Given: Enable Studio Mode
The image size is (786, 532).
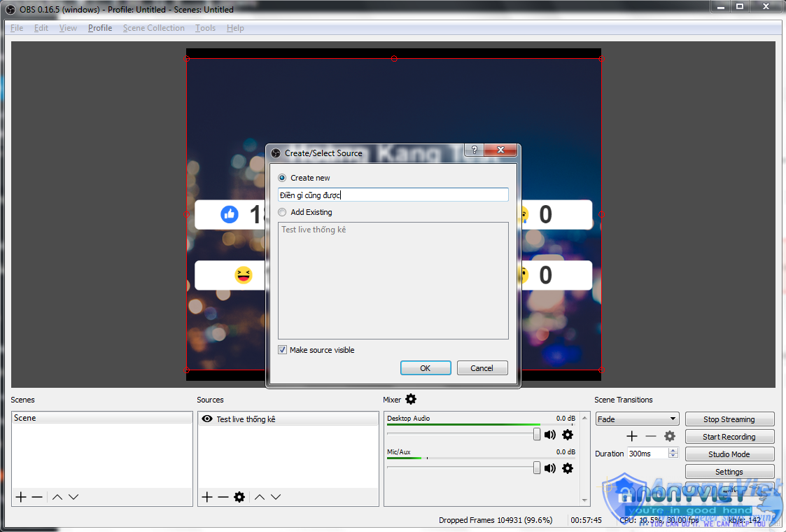Looking at the screenshot, I should (x=729, y=454).
